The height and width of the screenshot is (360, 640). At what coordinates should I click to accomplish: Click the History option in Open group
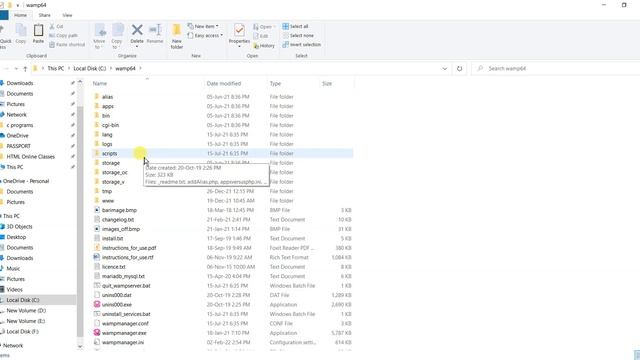tap(264, 46)
